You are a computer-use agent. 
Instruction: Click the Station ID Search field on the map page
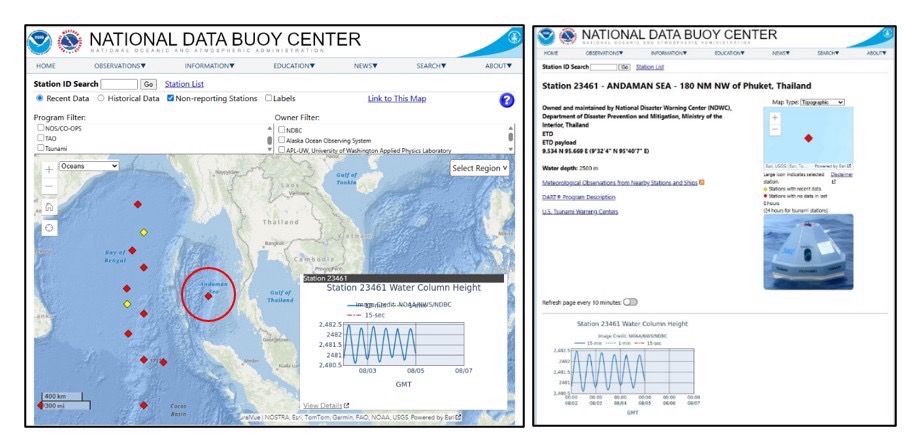[119, 84]
